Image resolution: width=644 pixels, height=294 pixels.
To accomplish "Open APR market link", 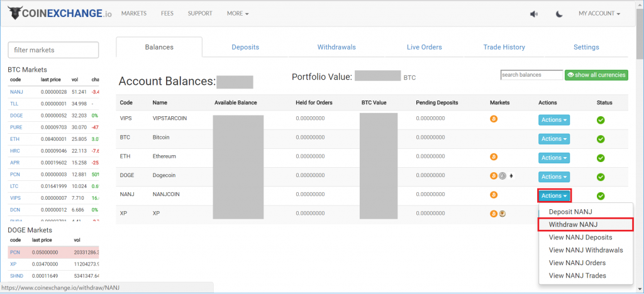I will [x=15, y=163].
